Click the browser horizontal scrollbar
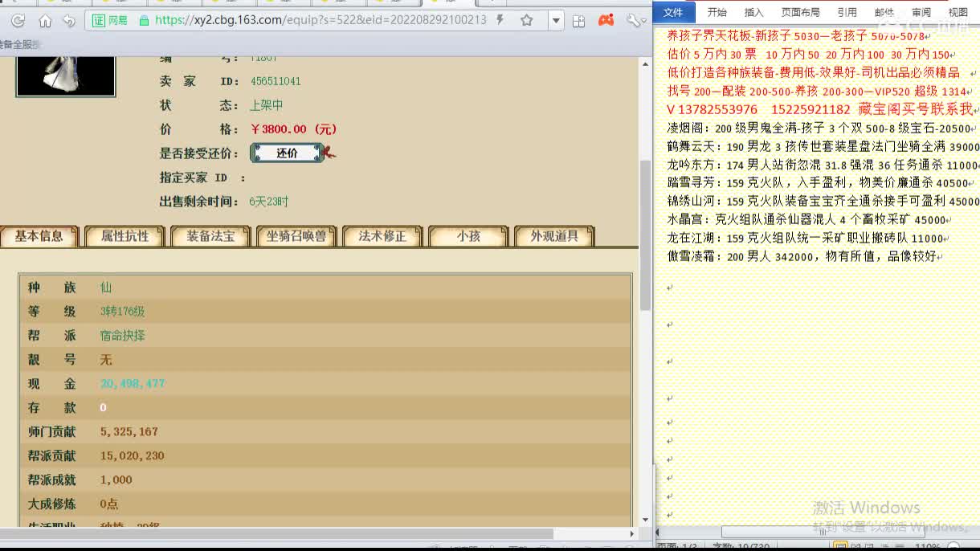980x551 pixels. click(x=276, y=533)
